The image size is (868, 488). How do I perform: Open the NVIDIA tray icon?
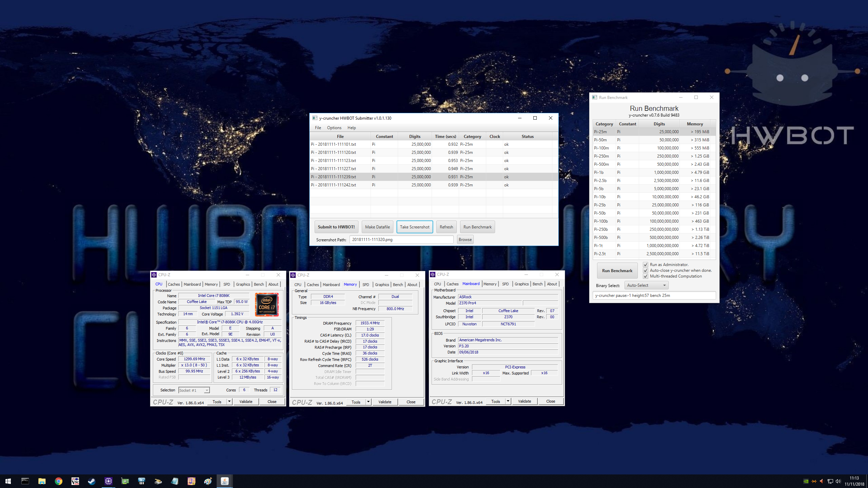[806, 481]
